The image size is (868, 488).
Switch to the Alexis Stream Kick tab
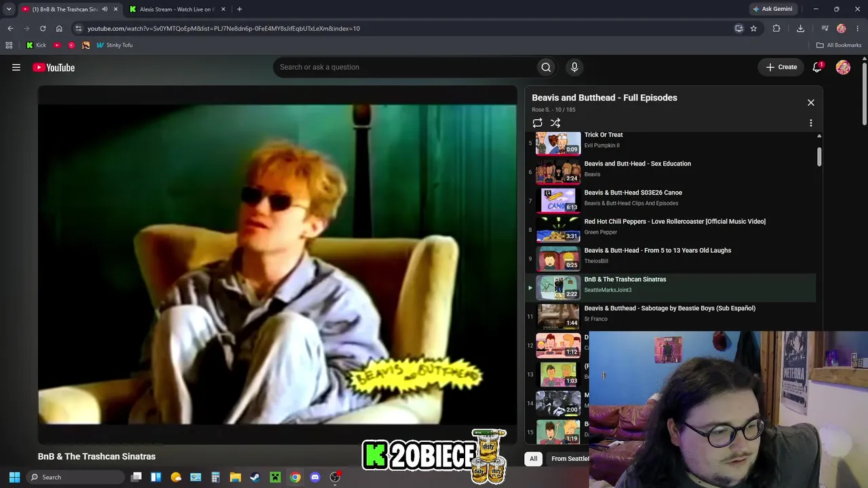(178, 9)
